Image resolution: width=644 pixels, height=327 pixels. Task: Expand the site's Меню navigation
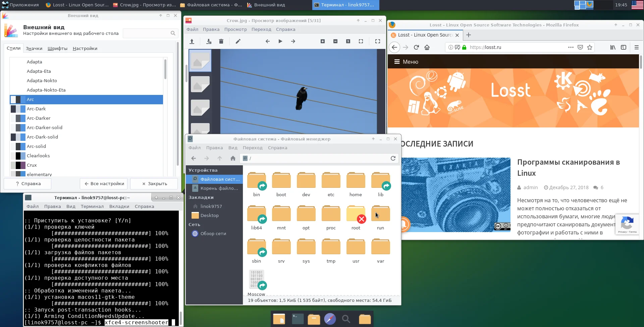click(406, 62)
